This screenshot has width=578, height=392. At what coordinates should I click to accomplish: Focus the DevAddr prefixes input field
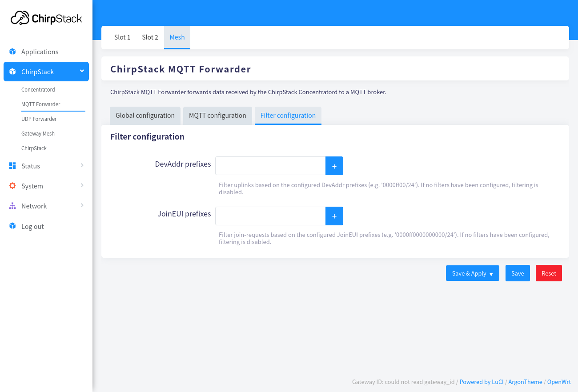(270, 166)
